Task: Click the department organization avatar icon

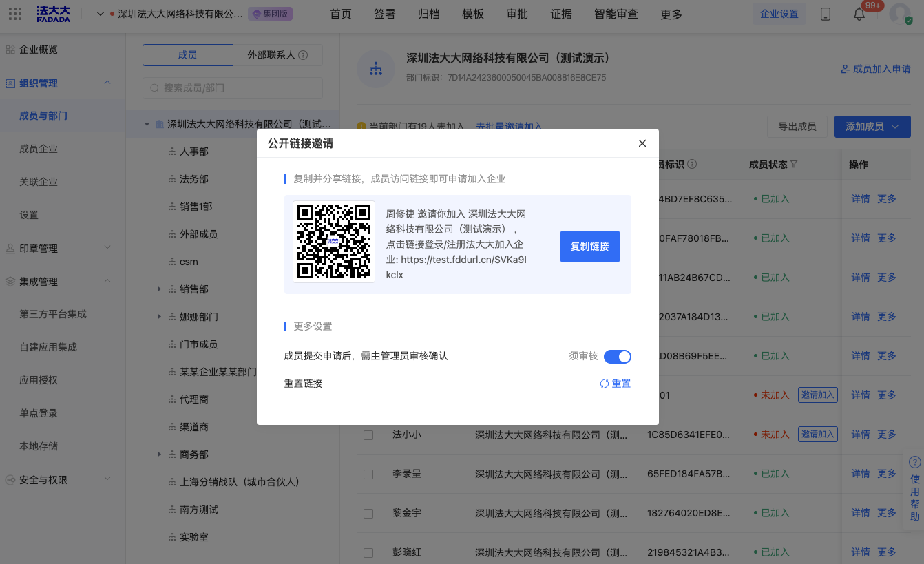Action: tap(376, 68)
